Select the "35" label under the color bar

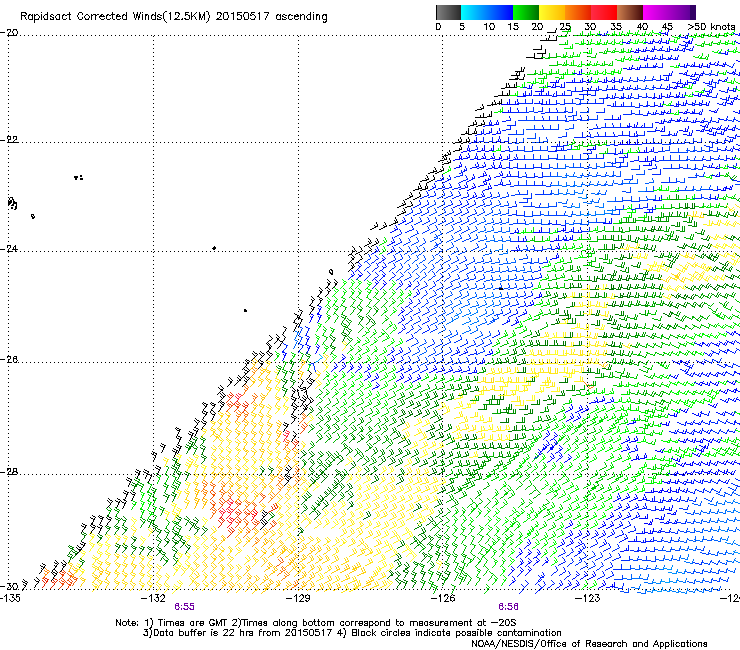pyautogui.click(x=616, y=27)
